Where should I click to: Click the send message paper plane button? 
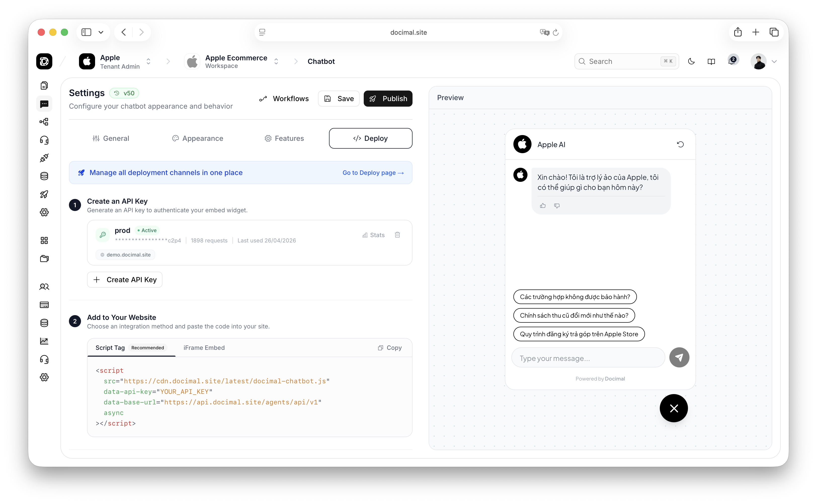(x=679, y=358)
